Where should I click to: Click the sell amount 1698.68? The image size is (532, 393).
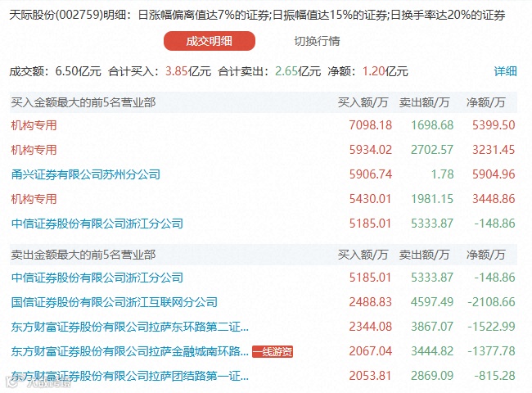pos(432,125)
